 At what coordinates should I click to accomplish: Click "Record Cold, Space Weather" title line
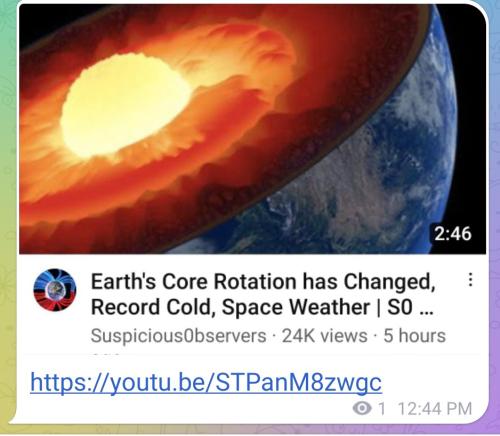point(230,307)
